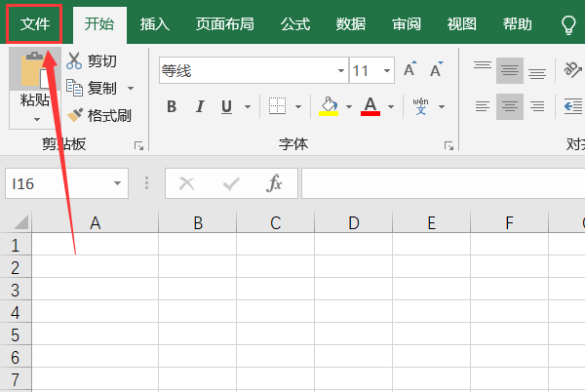Expand the font name dropdown arrow
Image resolution: width=585 pixels, height=392 pixels.
pyautogui.click(x=341, y=70)
